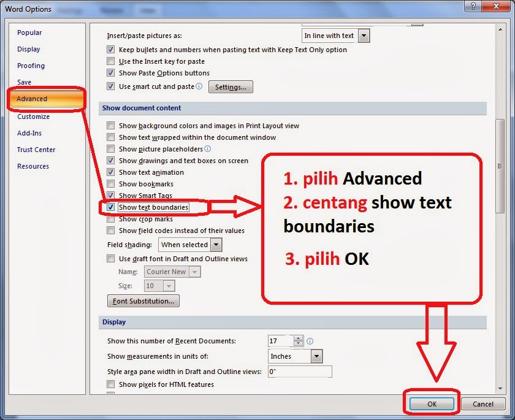Open Help with the question mark icon
This screenshot has height=420, width=515.
point(473,6)
